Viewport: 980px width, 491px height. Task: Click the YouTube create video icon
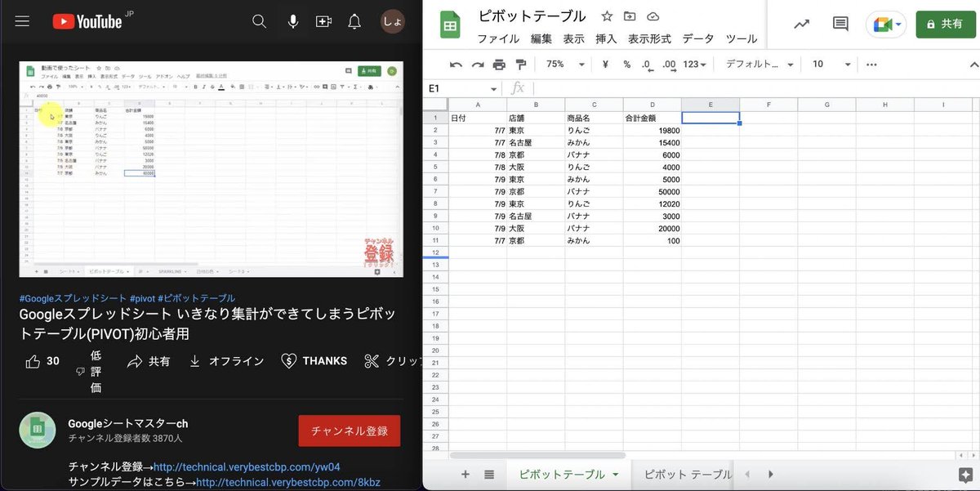coord(323,22)
